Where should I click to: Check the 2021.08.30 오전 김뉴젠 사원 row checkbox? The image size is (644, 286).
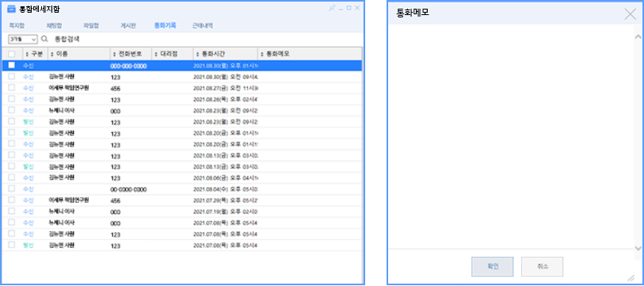[12, 76]
